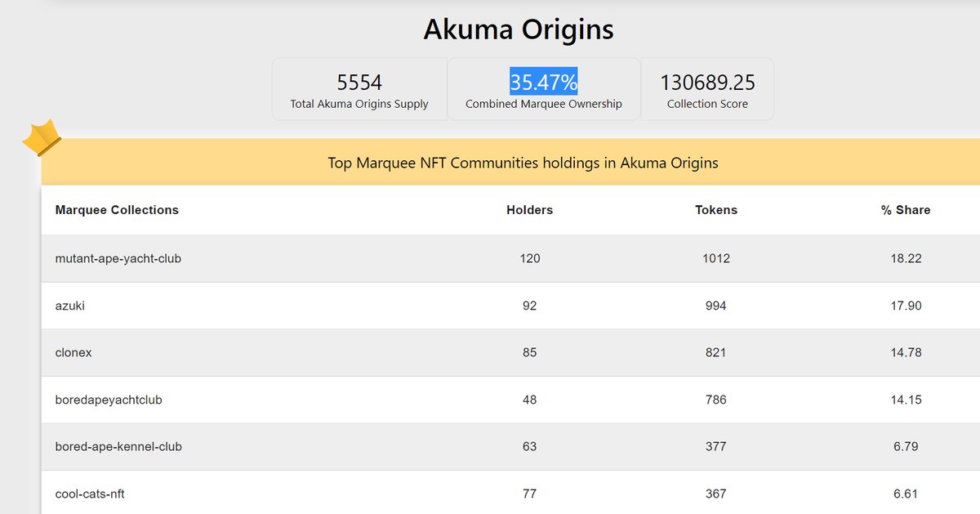Sort table by Holders column header
Image resolution: width=980 pixels, height=514 pixels.
pyautogui.click(x=530, y=210)
